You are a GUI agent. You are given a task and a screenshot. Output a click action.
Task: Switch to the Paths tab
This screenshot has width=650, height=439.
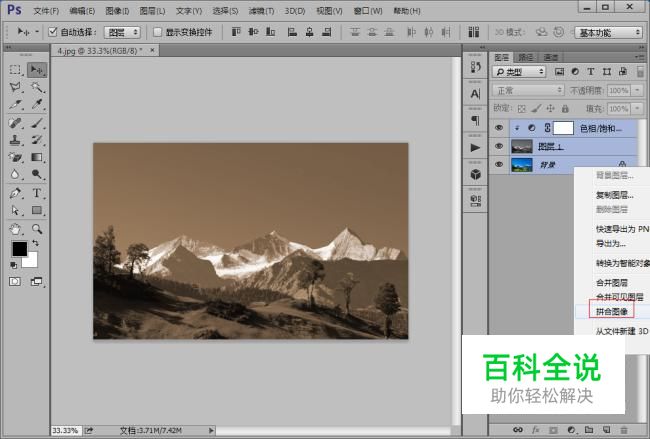pyautogui.click(x=526, y=57)
